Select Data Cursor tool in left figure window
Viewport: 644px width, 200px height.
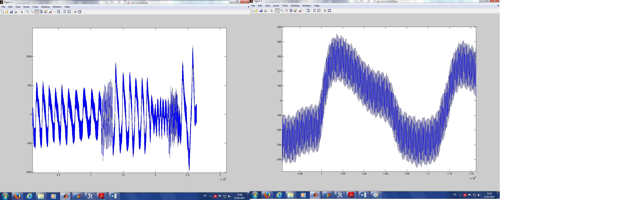[46, 12]
